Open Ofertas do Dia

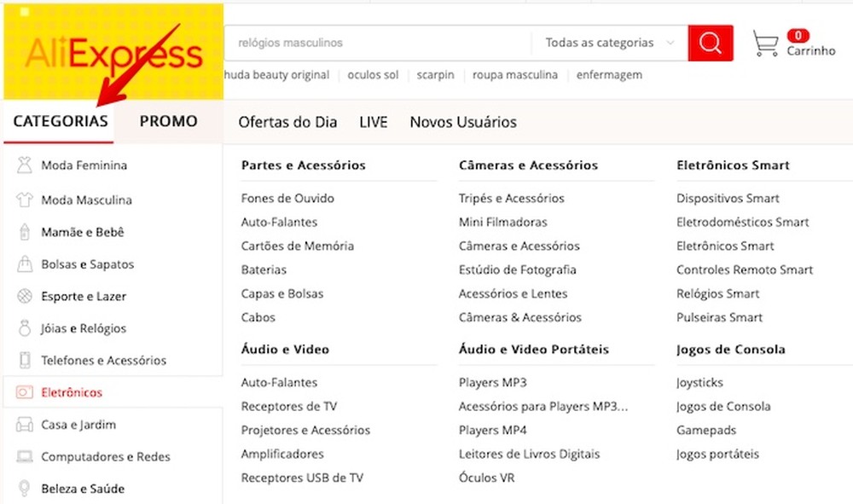[x=287, y=122]
